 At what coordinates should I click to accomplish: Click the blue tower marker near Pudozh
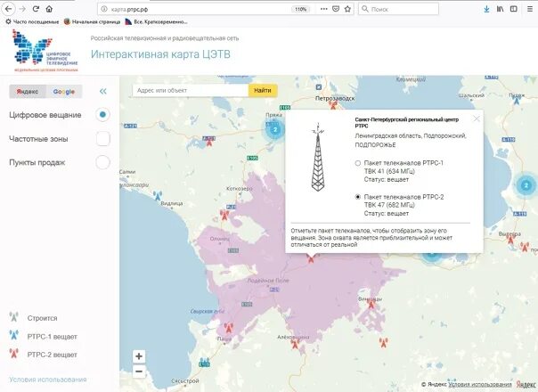517,100
